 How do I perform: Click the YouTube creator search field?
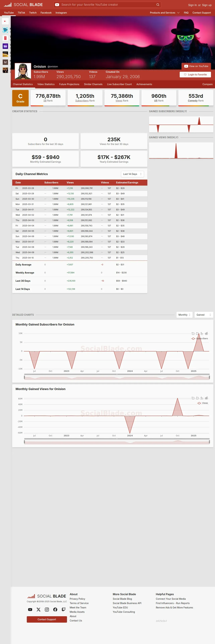(x=108, y=5)
